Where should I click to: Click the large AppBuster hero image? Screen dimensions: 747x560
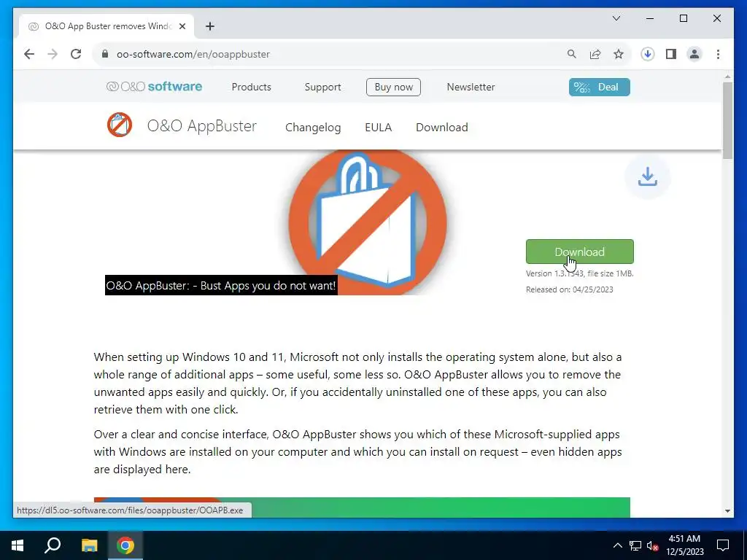368,222
